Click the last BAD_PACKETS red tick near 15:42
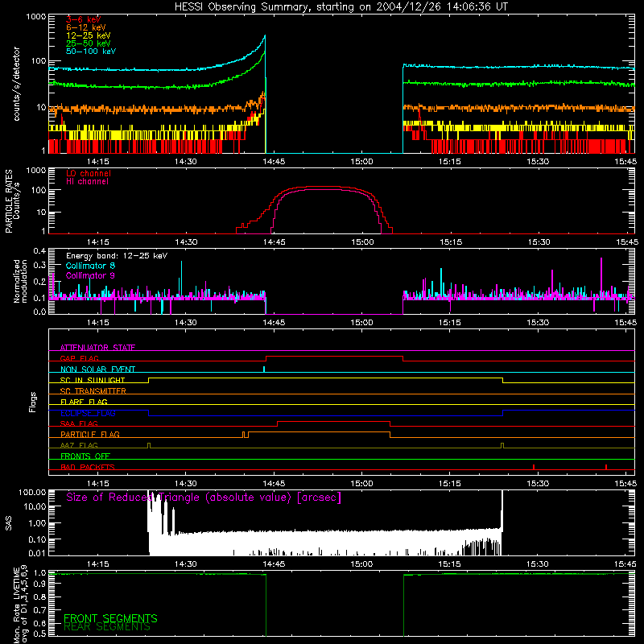This screenshot has width=644, height=644. (606, 467)
